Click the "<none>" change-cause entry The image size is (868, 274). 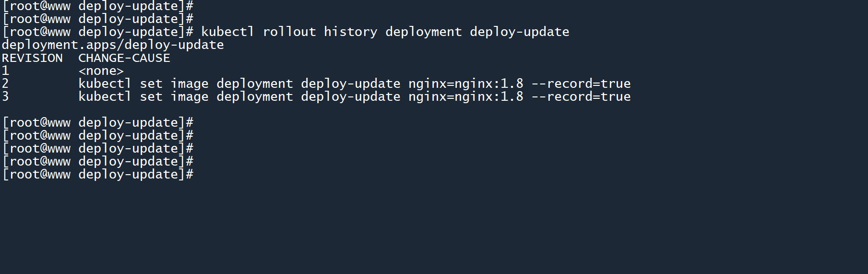[101, 71]
